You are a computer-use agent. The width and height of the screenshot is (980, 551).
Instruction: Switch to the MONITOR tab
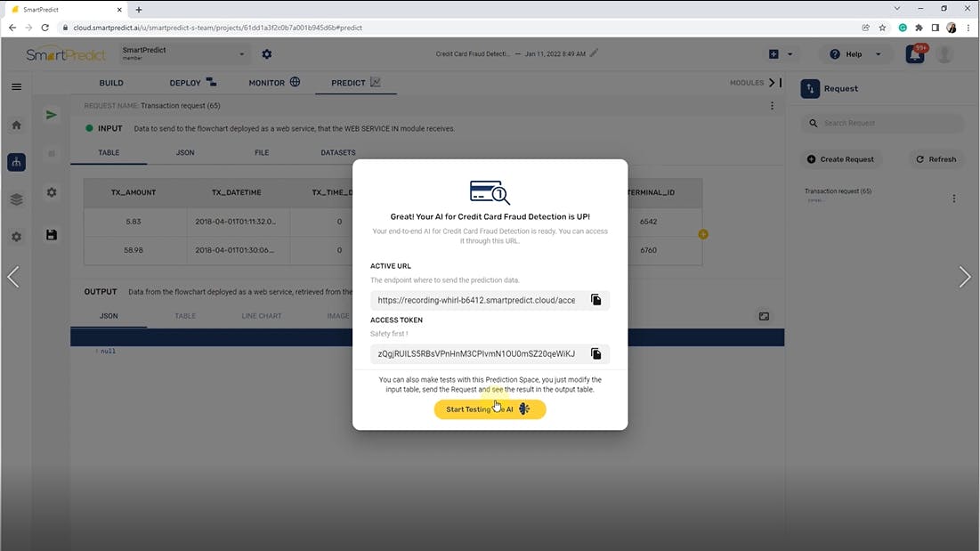tap(274, 83)
